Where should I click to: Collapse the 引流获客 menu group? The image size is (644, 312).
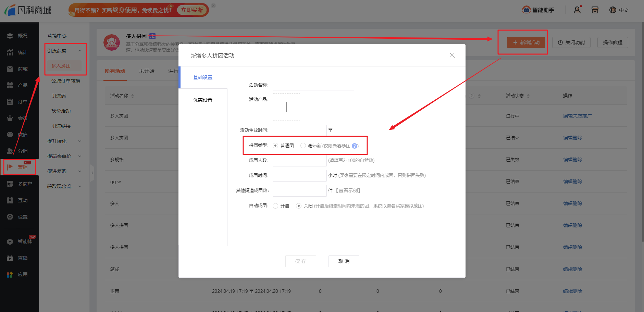tap(80, 51)
